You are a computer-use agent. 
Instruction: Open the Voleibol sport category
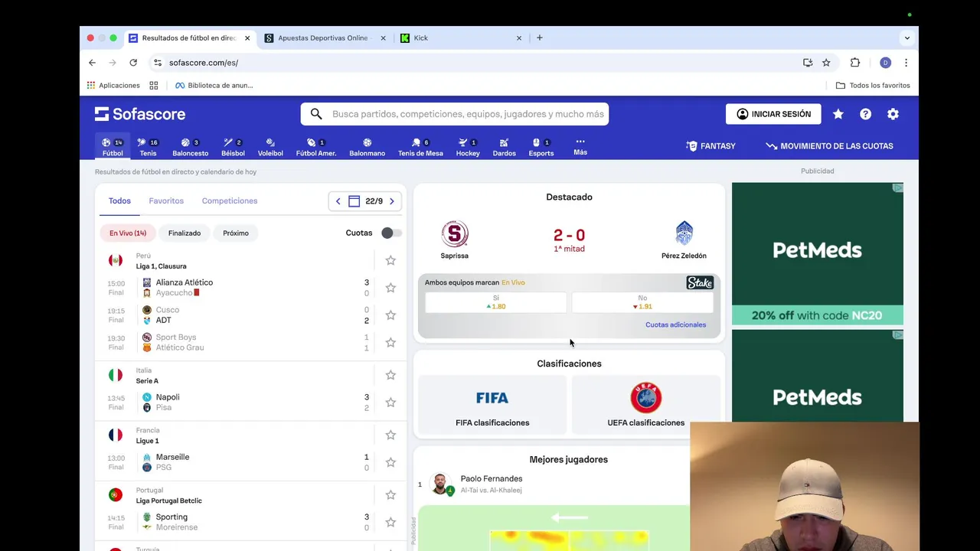(x=270, y=147)
